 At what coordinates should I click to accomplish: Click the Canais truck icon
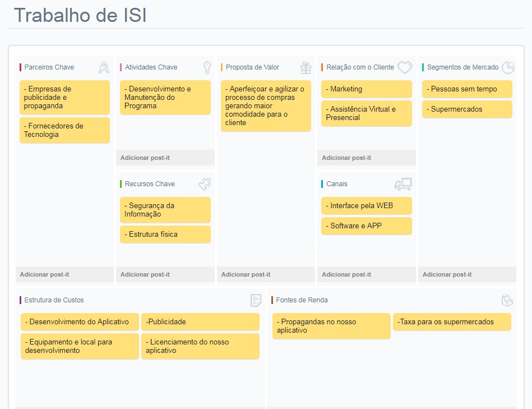click(403, 184)
